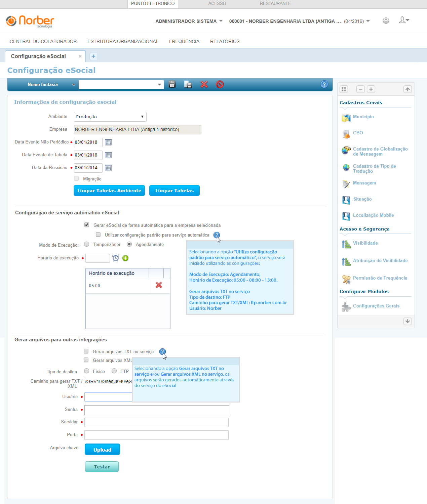427x504 pixels.
Task: Click the Limpar Tabelas Ambiente button
Action: 109,191
